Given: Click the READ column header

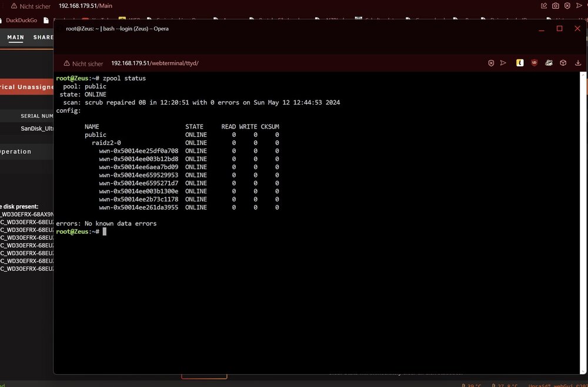Looking at the screenshot, I should (x=228, y=127).
